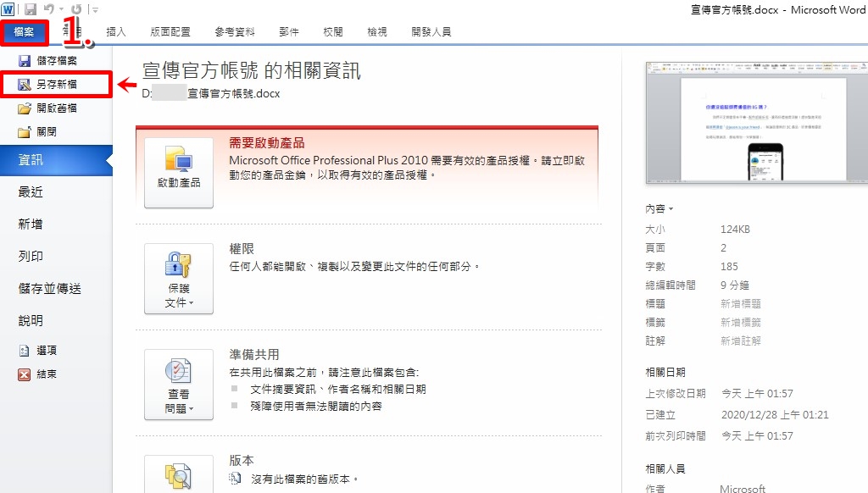Click the line 殘障使用者無法閱讀的內容

(x=316, y=406)
